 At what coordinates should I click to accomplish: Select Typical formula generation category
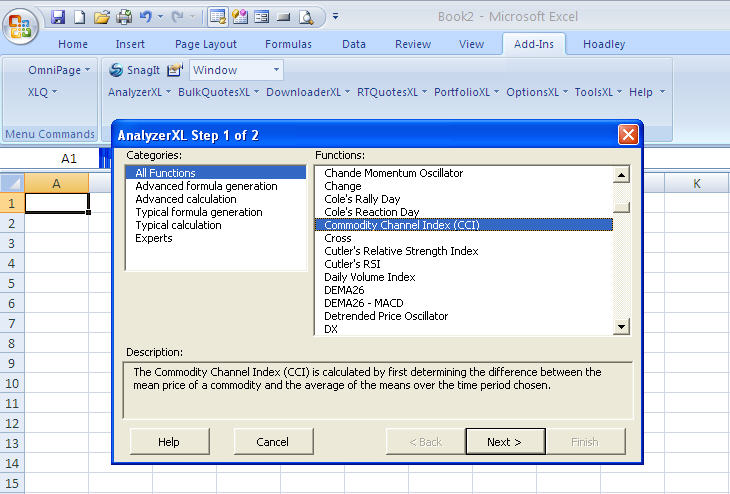coord(216,212)
